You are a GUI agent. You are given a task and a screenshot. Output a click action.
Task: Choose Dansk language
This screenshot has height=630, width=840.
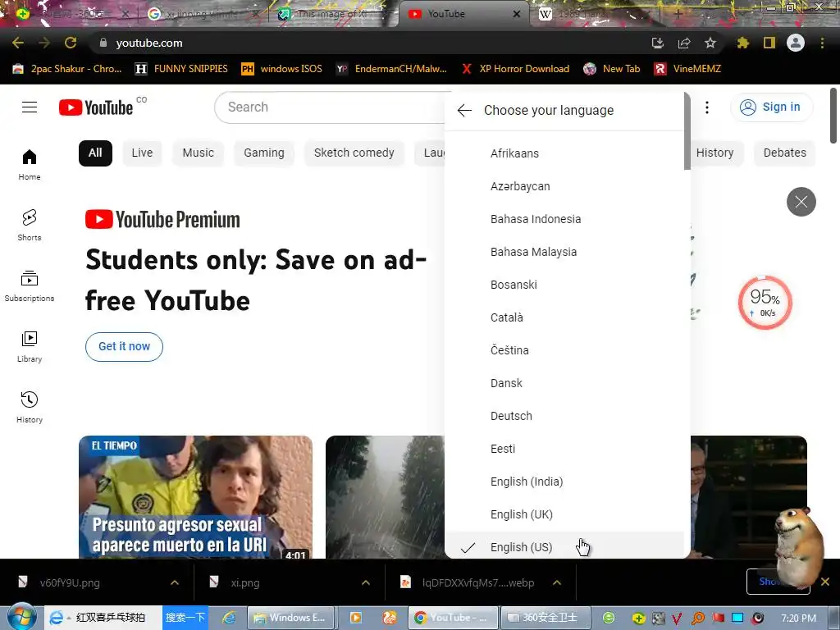coord(564,383)
